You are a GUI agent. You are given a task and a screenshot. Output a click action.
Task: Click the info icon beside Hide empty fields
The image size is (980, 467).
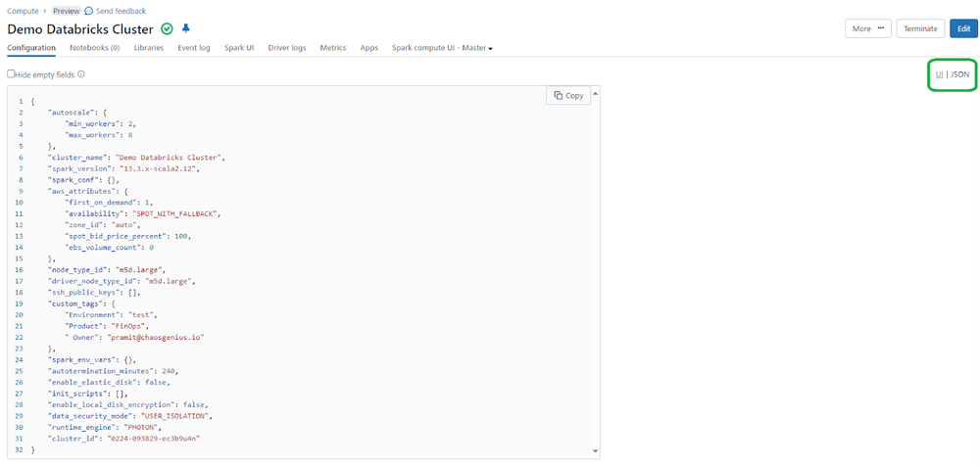[81, 74]
